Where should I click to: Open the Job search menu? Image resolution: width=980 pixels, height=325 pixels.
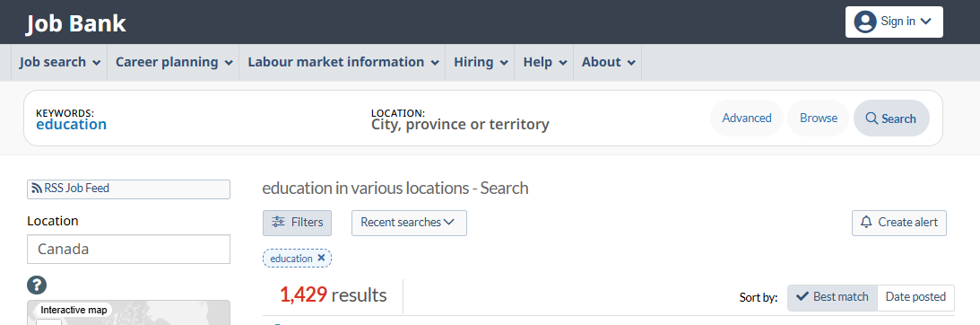point(59,62)
